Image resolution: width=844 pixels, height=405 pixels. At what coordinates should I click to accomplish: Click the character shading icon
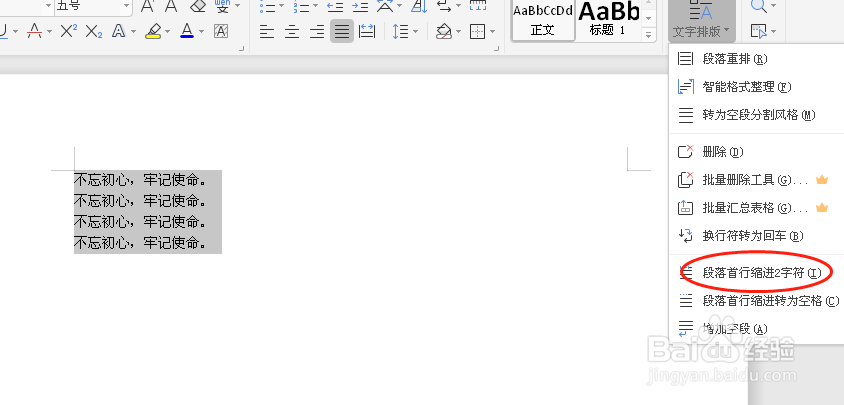(220, 32)
